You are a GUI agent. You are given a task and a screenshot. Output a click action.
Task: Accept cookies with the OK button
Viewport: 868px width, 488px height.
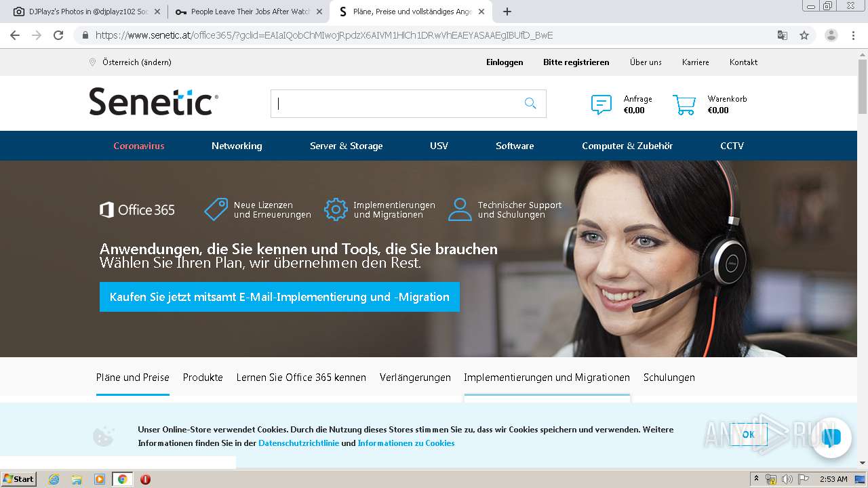pyautogui.click(x=748, y=434)
